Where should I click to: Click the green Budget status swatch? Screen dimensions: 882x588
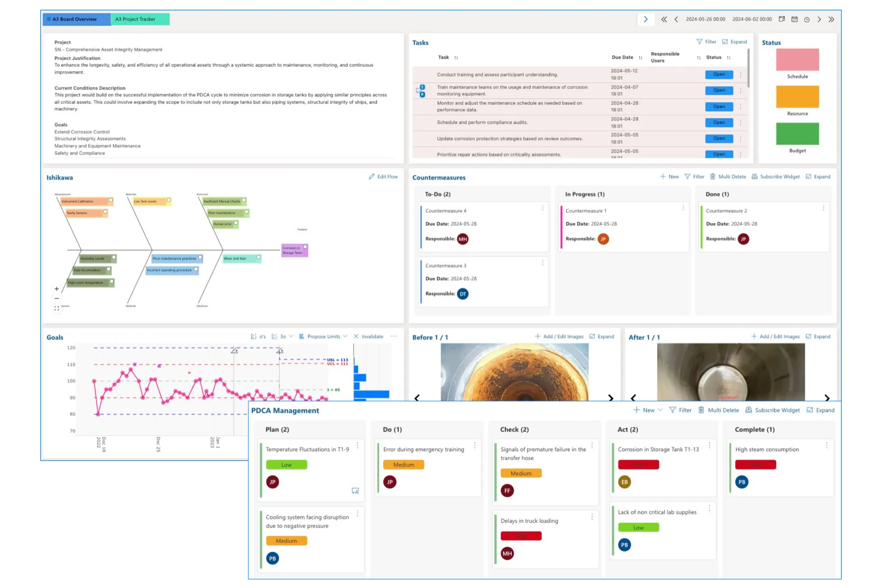point(797,134)
